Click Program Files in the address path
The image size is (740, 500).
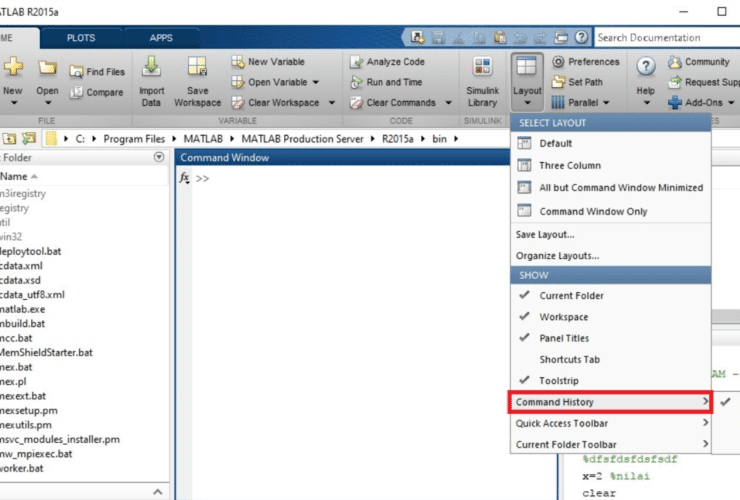(x=134, y=139)
